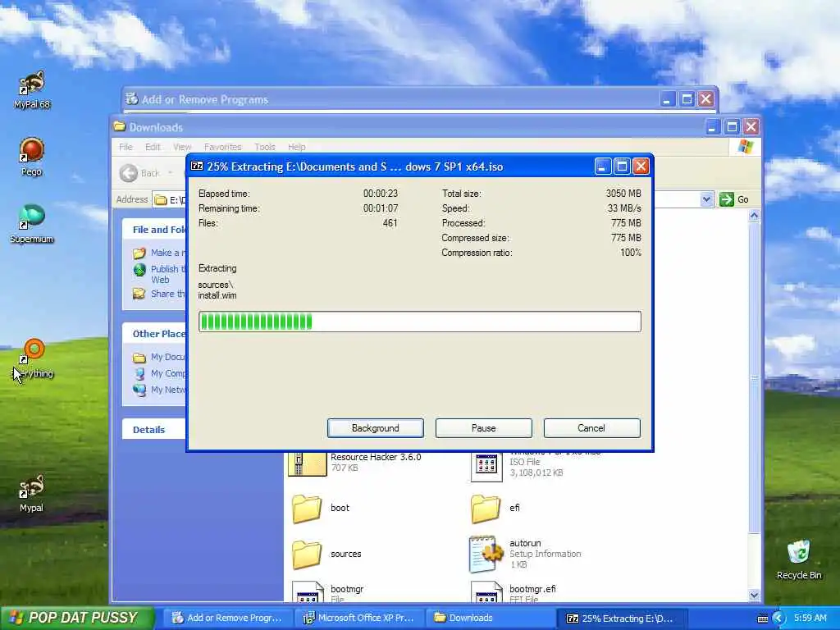Screen dimensions: 840x630
Task: Open the Tools menu in Downloads
Action: pyautogui.click(x=265, y=147)
